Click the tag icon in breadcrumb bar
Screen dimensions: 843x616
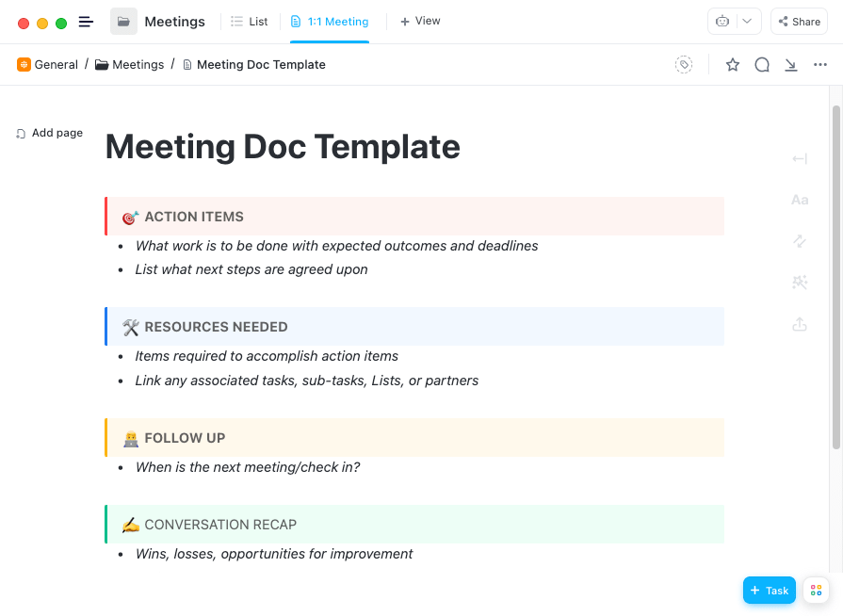click(684, 65)
